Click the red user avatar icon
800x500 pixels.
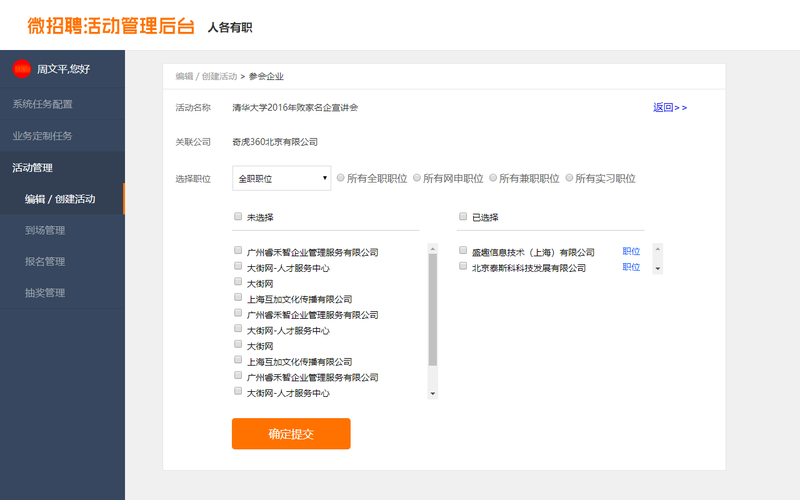22,69
